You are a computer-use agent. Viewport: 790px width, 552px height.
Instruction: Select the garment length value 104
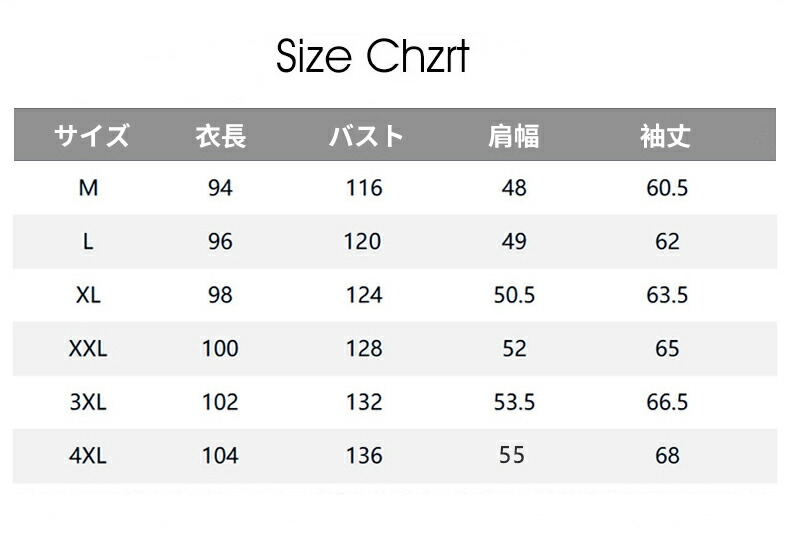pyautogui.click(x=220, y=456)
